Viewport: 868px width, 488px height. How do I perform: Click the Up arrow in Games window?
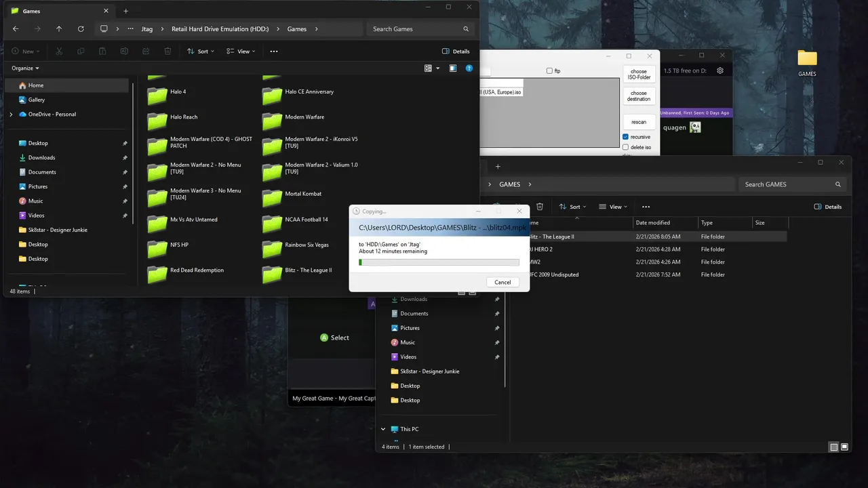pyautogui.click(x=59, y=29)
